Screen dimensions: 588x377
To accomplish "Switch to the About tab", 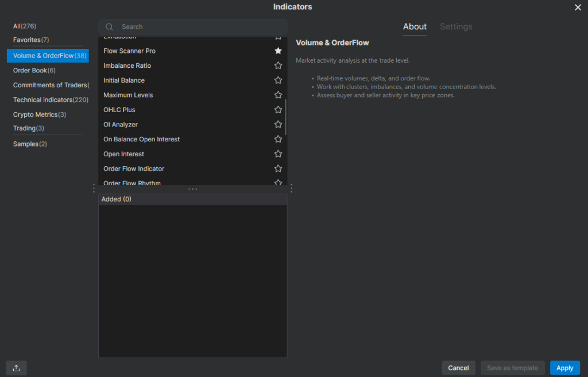I will click(x=415, y=26).
